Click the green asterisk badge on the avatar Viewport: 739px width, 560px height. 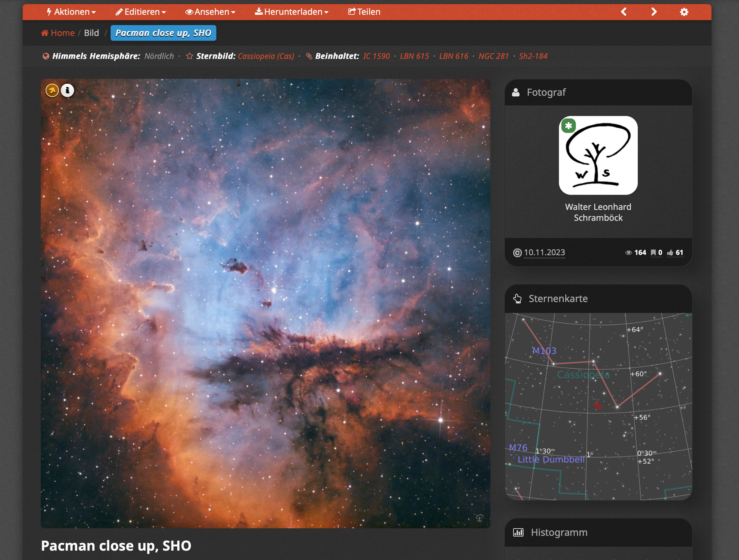click(x=568, y=126)
